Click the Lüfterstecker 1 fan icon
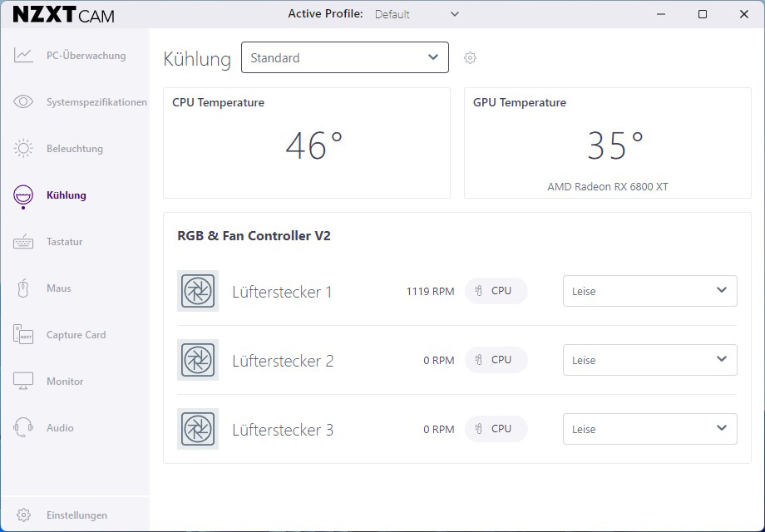The image size is (765, 532). coord(198,291)
